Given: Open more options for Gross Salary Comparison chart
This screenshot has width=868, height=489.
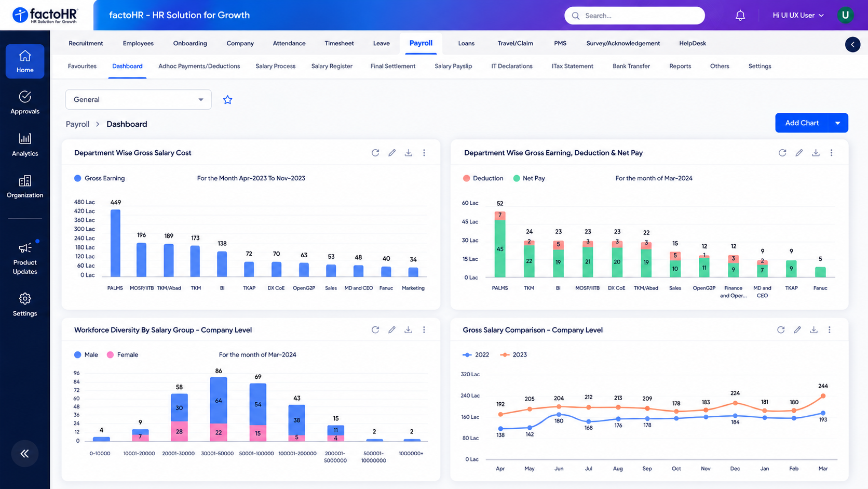Looking at the screenshot, I should click(x=829, y=330).
